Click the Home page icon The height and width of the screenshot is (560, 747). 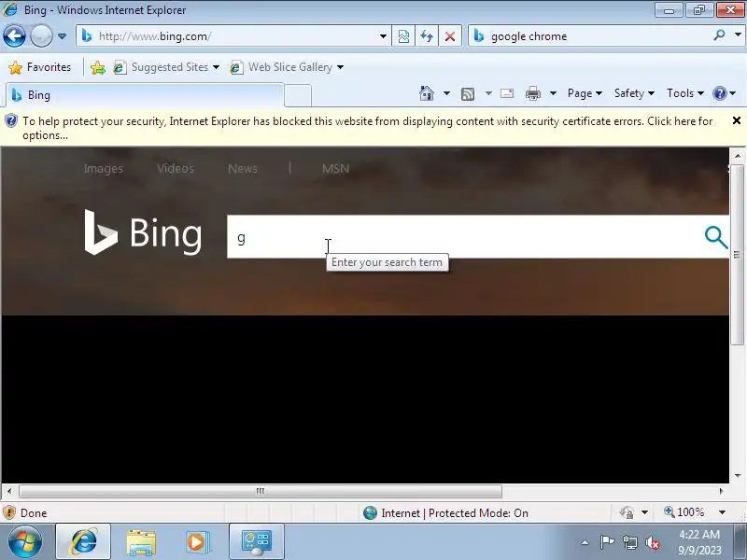pyautogui.click(x=427, y=93)
